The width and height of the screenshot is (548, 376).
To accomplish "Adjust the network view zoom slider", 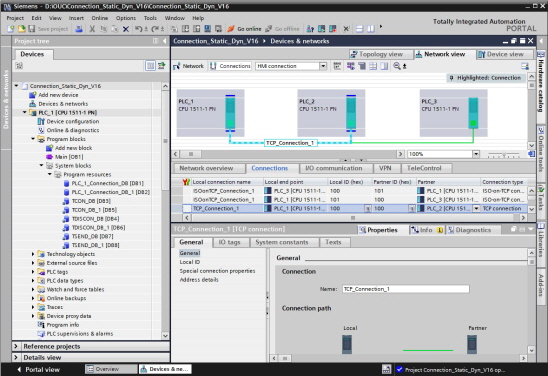I will (504, 154).
